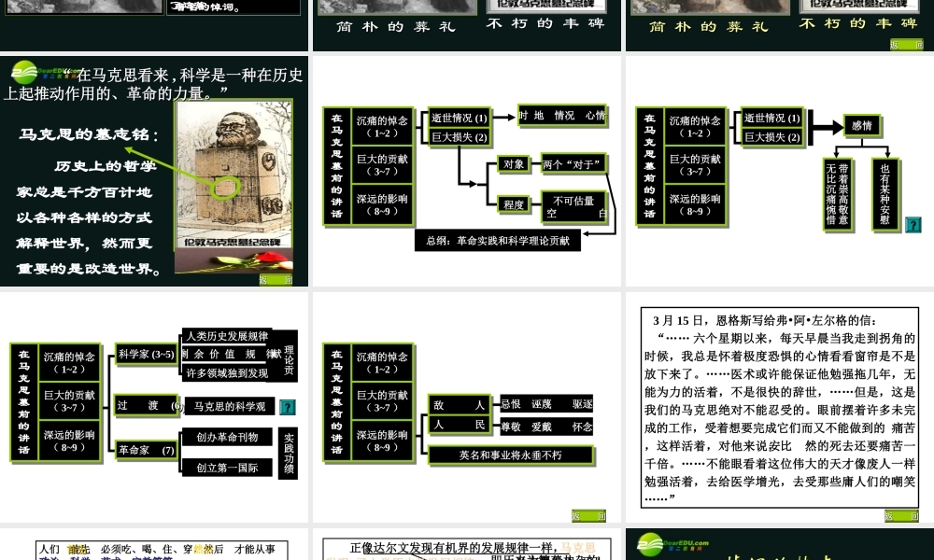The image size is (934, 560).
Task: Click the 马克思的科学观 box
Action: [230, 407]
